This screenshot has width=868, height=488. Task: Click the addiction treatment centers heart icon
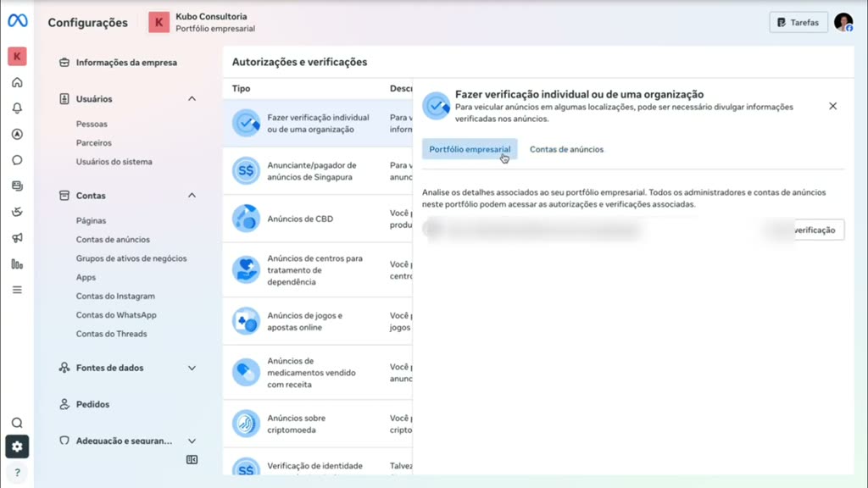(x=246, y=270)
